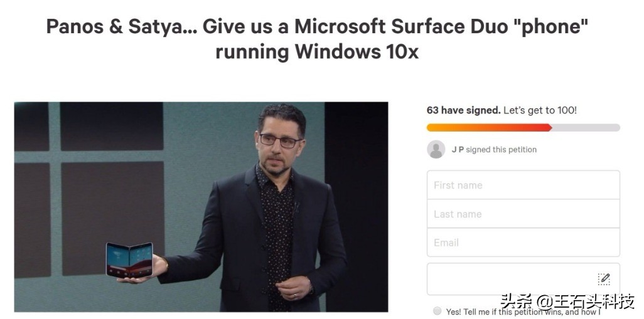Viewport: 644px width, 319px height.
Task: Focus the First name field
Action: [523, 185]
